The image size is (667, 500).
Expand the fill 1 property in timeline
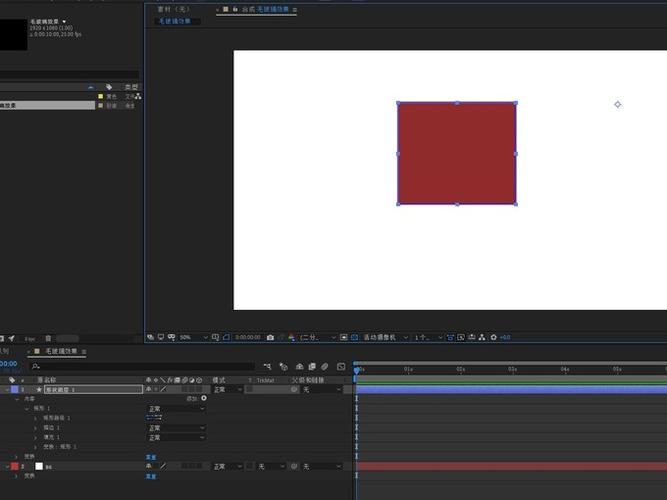point(35,437)
